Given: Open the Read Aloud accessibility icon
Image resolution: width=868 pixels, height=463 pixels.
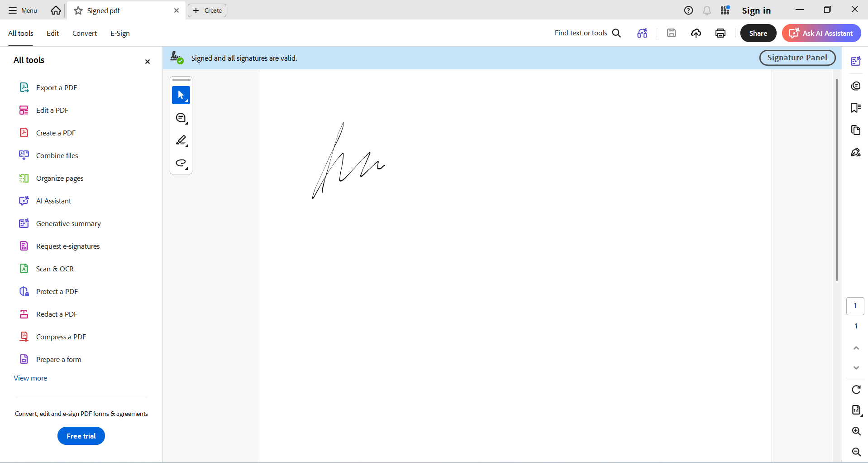Looking at the screenshot, I should tap(642, 33).
